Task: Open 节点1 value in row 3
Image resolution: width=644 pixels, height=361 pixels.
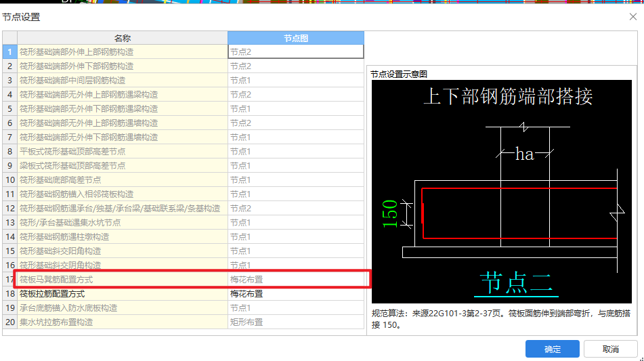Action: [x=296, y=81]
